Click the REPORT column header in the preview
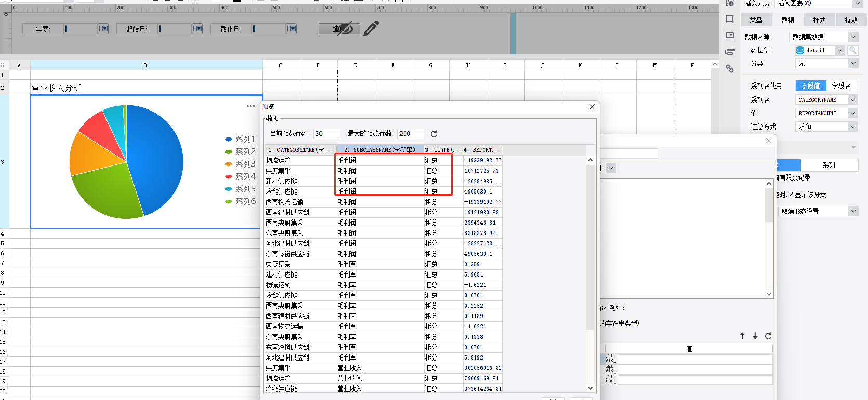Image resolution: width=868 pixels, height=400 pixels. click(483, 150)
